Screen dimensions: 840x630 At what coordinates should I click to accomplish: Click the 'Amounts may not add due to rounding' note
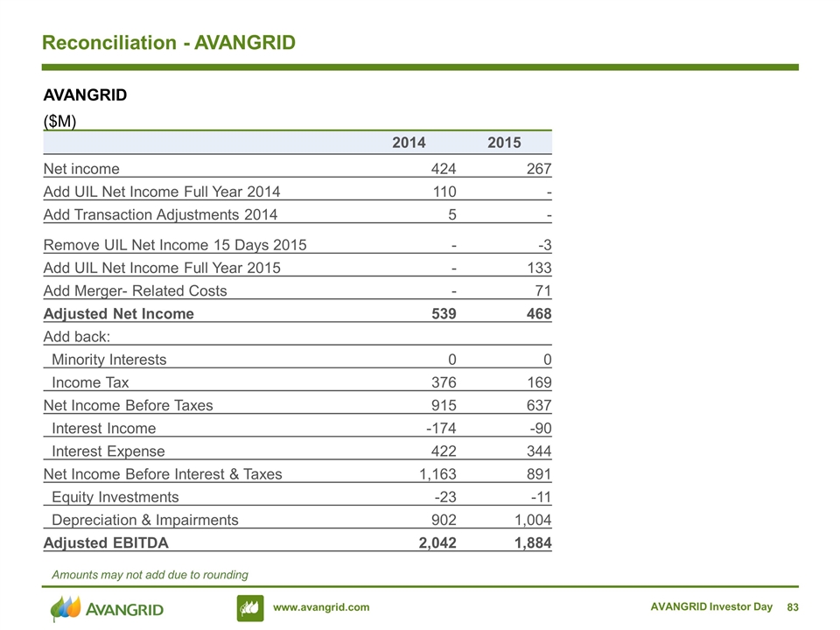click(x=150, y=575)
